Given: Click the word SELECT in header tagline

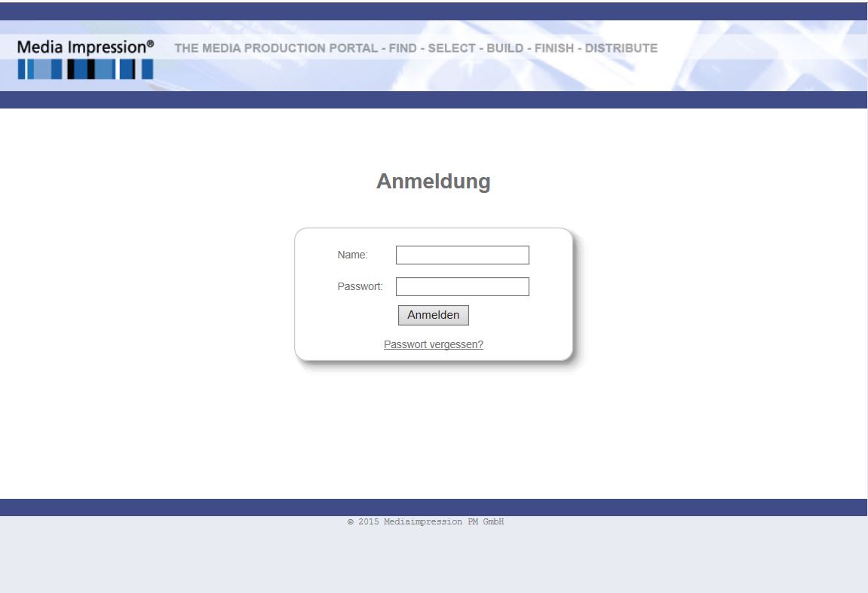Looking at the screenshot, I should (x=452, y=48).
